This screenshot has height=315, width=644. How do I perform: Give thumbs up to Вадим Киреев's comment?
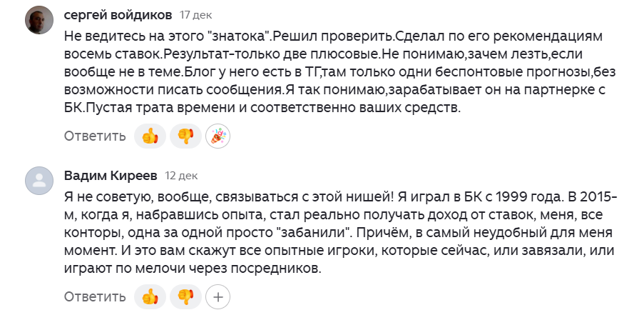150,296
